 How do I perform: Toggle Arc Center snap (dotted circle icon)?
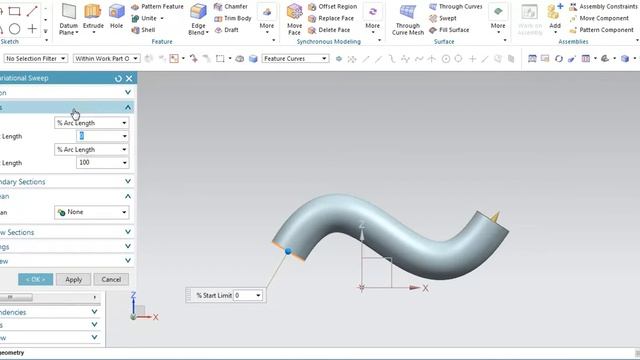tap(446, 59)
